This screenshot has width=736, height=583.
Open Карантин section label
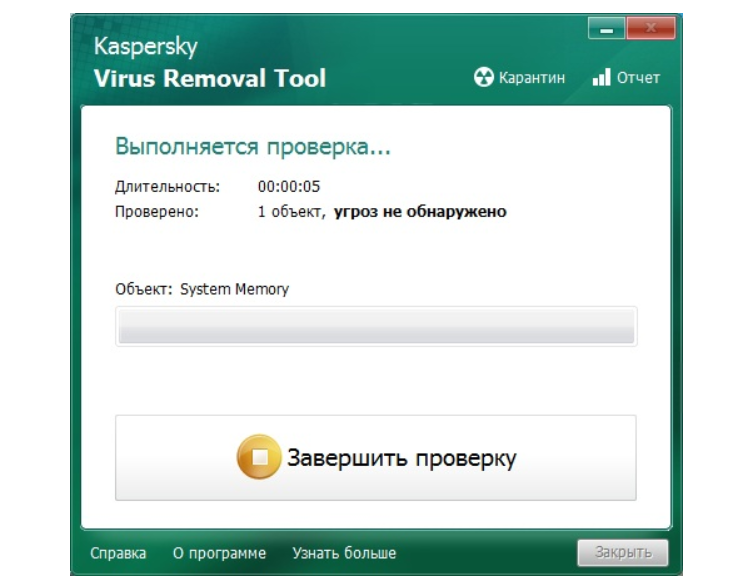click(532, 78)
